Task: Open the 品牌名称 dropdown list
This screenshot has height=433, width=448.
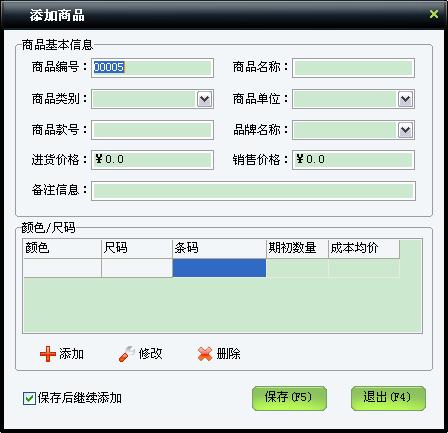Action: (405, 130)
